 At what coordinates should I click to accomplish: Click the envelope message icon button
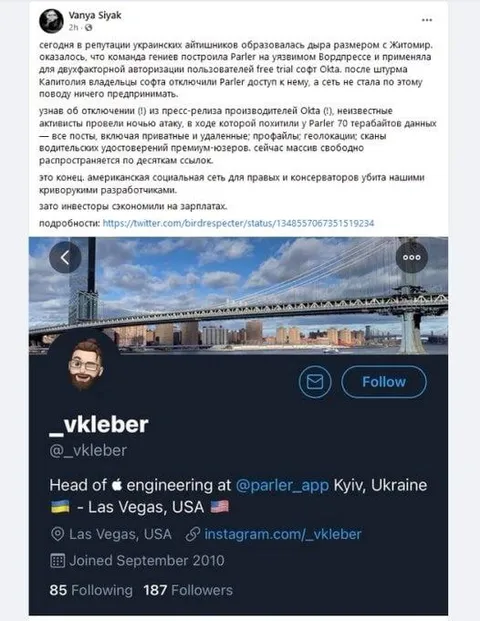[x=315, y=382]
